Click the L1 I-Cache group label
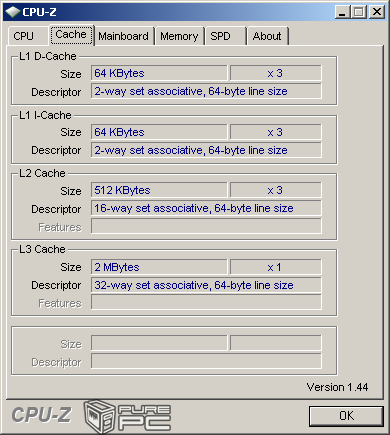 (x=45, y=115)
